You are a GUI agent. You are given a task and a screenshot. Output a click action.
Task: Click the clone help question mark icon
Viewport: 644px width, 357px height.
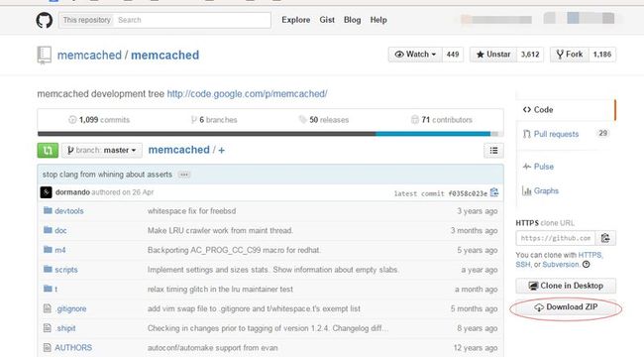point(587,265)
